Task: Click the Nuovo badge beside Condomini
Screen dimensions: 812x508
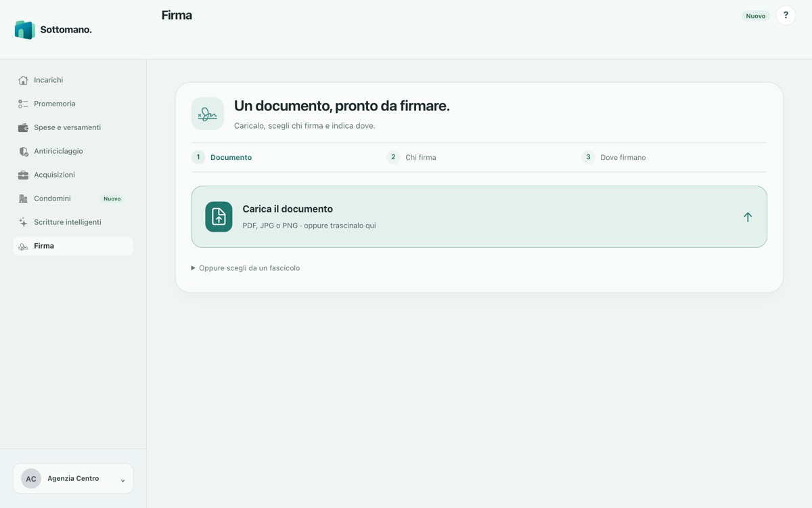Action: (112, 198)
